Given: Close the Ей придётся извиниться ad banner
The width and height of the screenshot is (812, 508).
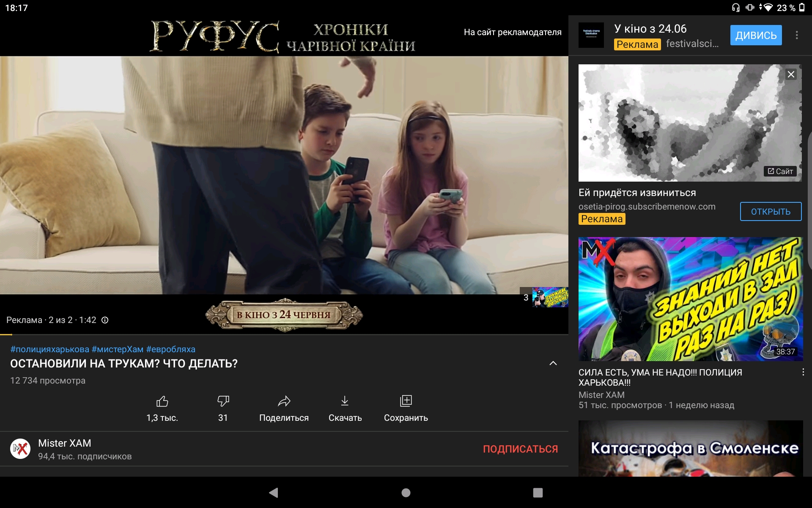Looking at the screenshot, I should 791,75.
